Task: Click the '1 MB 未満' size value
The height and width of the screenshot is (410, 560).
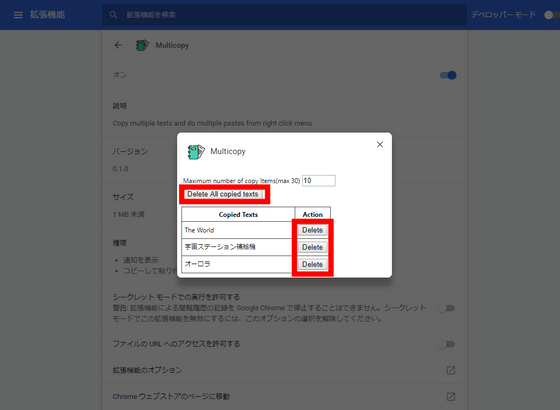Action: tap(129, 214)
